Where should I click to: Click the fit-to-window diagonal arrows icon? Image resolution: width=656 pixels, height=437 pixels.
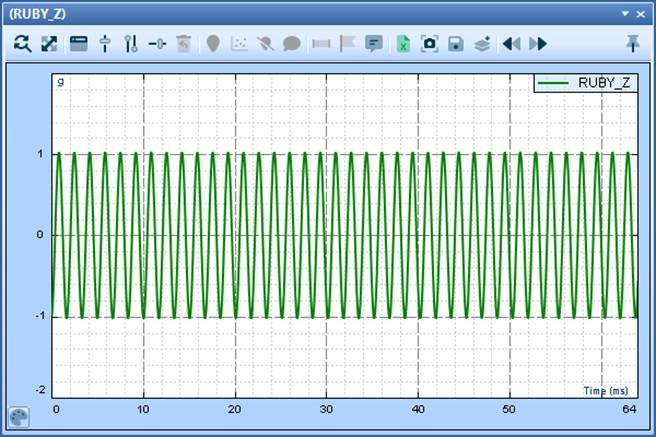click(49, 43)
